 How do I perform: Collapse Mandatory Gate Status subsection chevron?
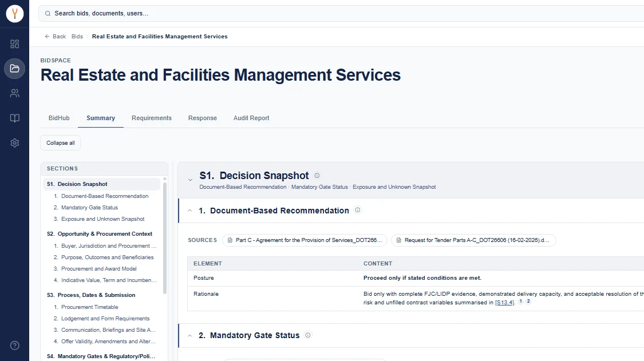pos(189,335)
